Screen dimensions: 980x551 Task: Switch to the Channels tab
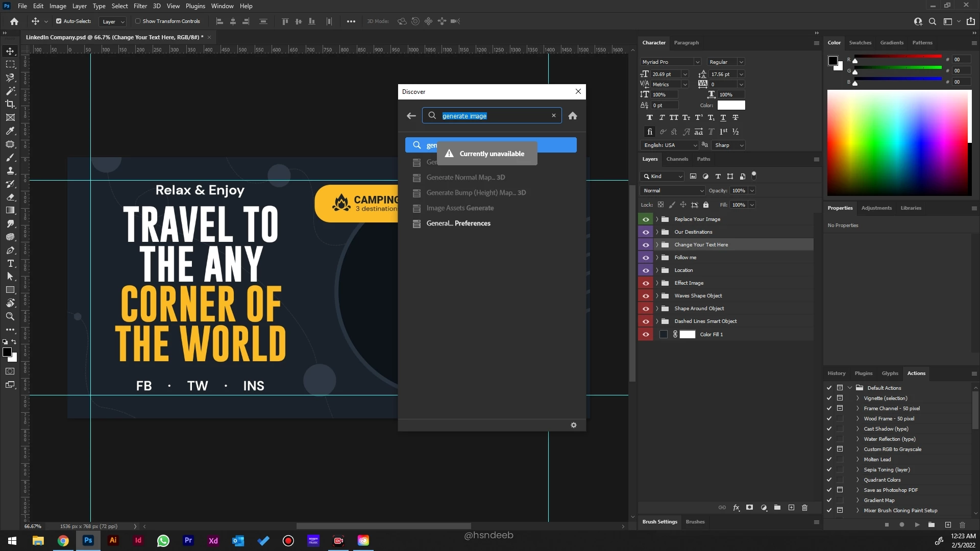[677, 159]
